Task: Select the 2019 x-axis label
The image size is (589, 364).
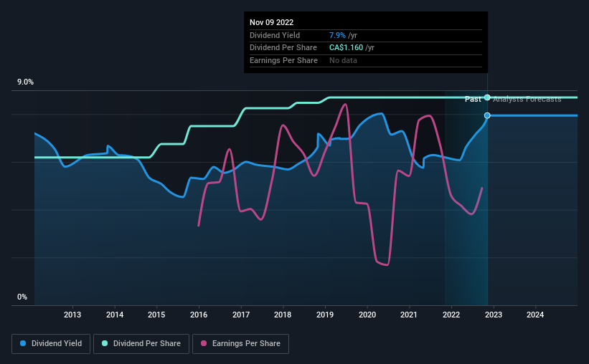Action: point(325,315)
